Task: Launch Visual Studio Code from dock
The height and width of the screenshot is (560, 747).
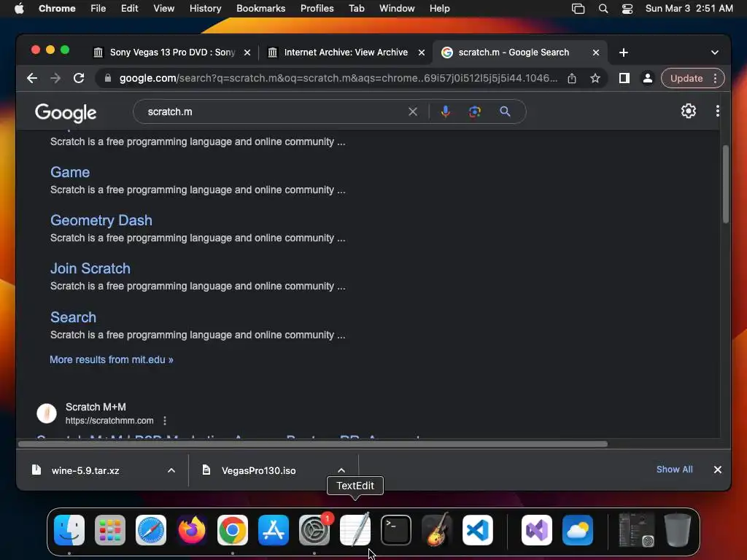Action: 478,530
